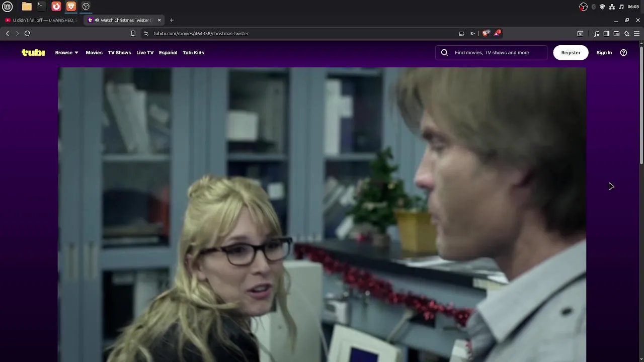
Task: Open the media playlist music-note icon
Action: pos(596,33)
